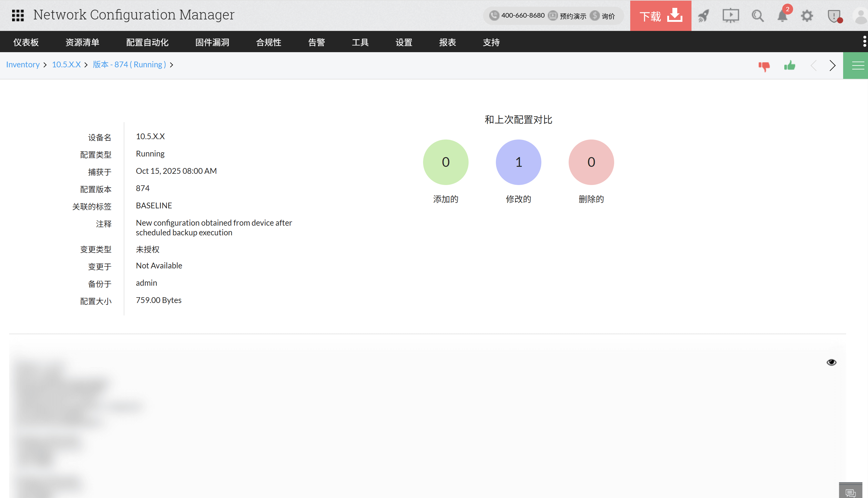Open the user profile icon
868x498 pixels.
[860, 15]
